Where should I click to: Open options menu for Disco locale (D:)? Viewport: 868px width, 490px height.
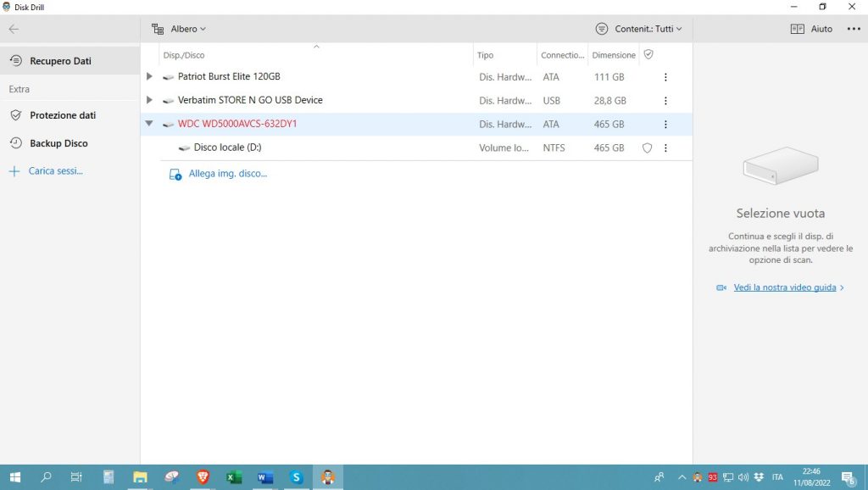(665, 148)
